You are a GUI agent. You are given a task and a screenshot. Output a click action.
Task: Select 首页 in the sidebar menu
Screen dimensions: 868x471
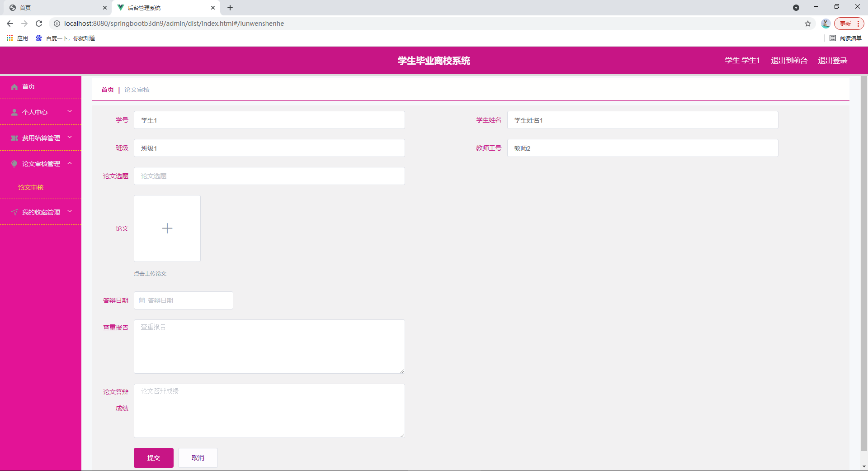(41, 87)
